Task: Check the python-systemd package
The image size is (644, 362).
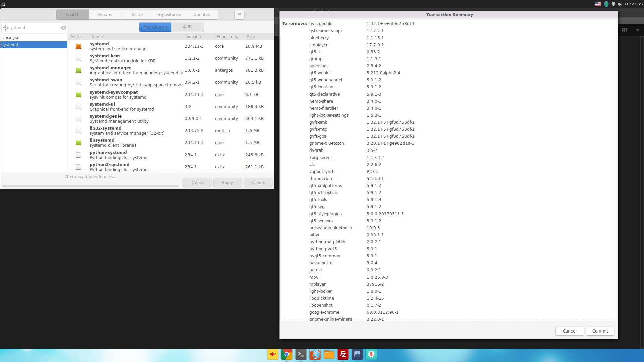Action: click(78, 155)
